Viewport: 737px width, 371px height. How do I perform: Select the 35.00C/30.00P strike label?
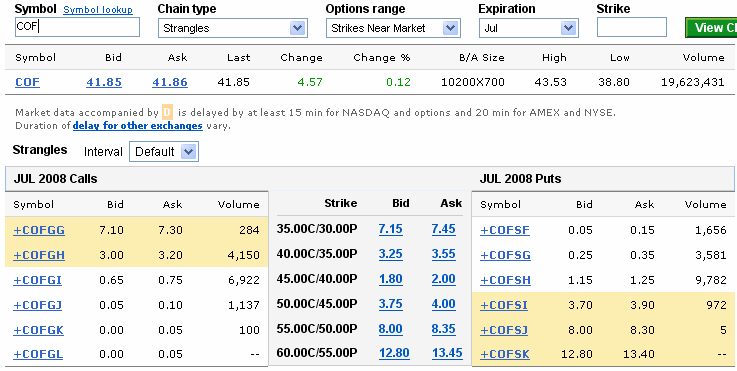[317, 229]
